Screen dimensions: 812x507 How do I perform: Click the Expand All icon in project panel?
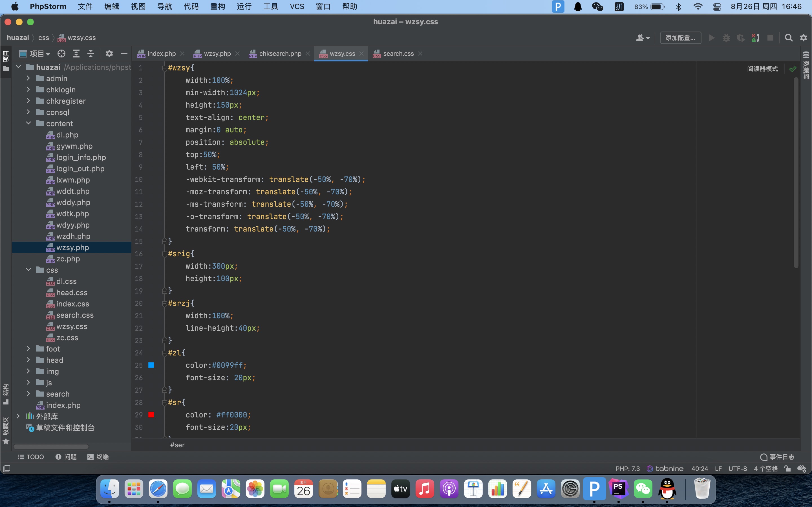tap(76, 54)
